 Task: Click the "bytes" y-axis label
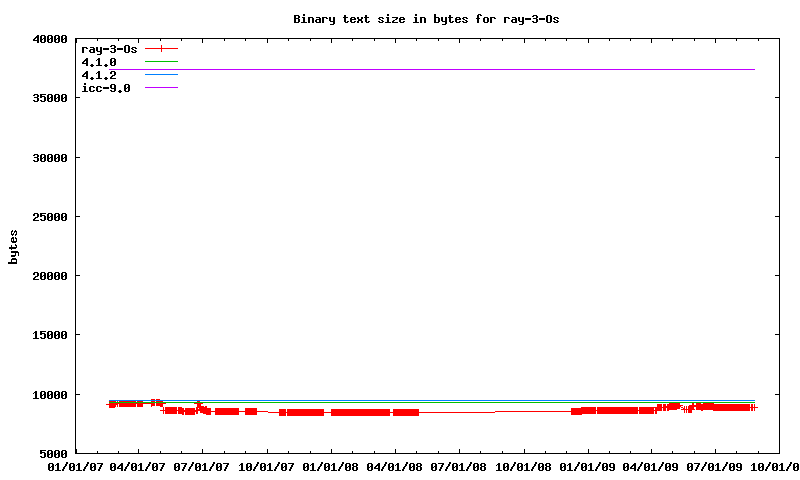pyautogui.click(x=14, y=247)
